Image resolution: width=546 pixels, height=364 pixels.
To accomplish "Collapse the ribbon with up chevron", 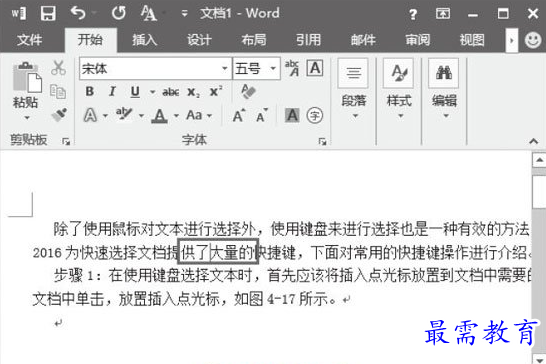I will 533,141.
